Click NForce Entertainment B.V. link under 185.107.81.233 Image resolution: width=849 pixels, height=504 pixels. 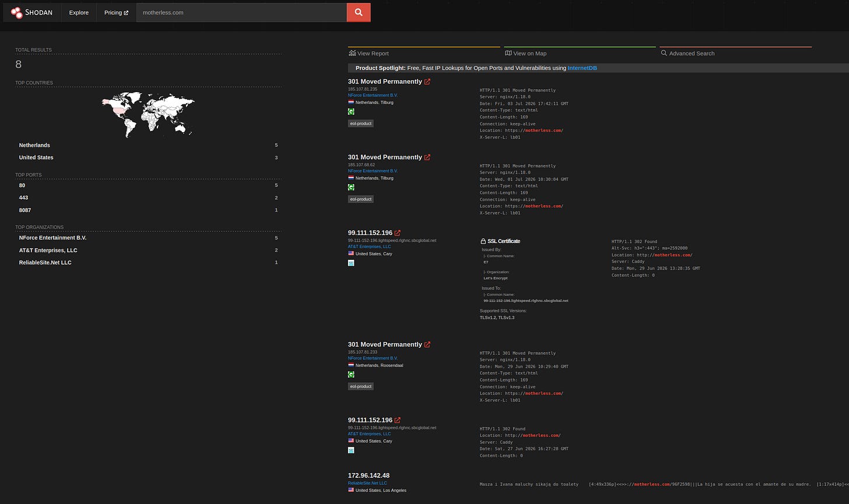[x=373, y=358]
